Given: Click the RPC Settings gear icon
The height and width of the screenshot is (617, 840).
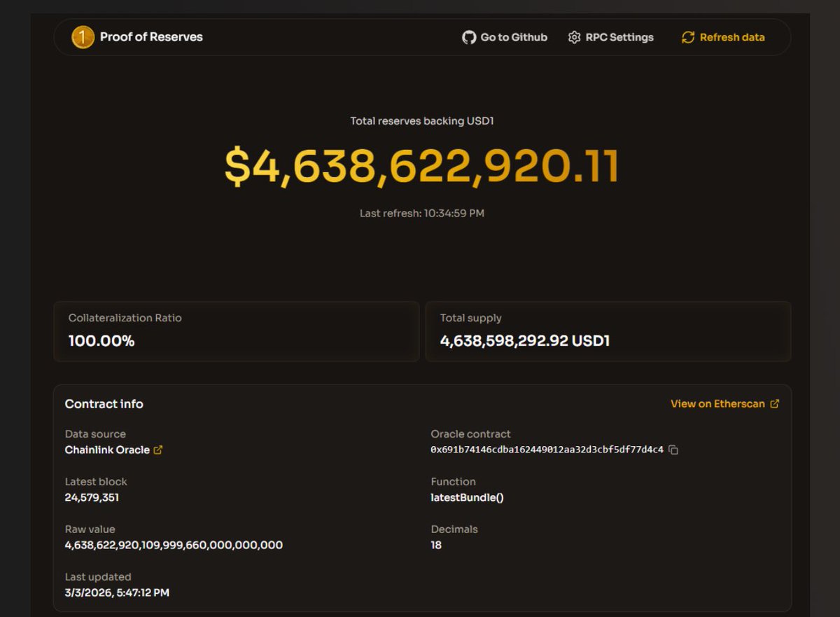Looking at the screenshot, I should pyautogui.click(x=574, y=37).
